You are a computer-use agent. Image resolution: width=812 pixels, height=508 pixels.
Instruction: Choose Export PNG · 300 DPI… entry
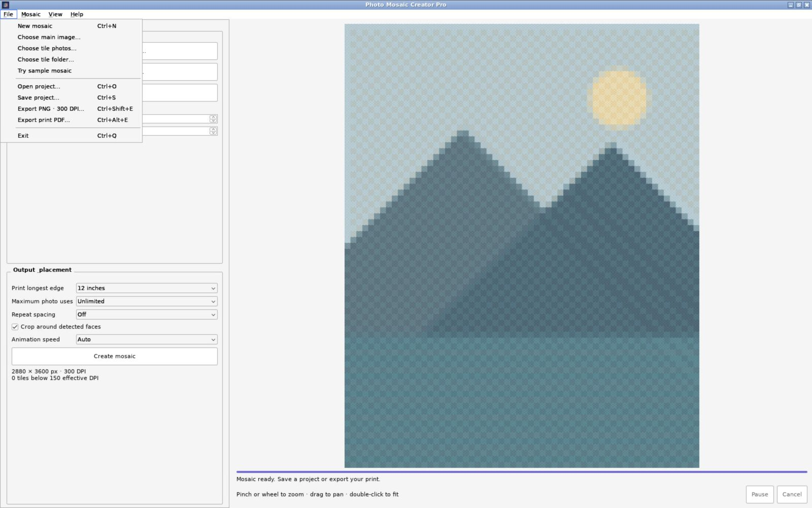coord(72,109)
